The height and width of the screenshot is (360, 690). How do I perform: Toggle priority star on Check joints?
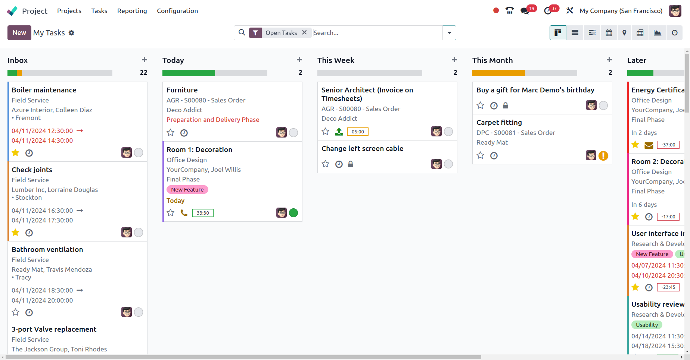click(x=15, y=232)
